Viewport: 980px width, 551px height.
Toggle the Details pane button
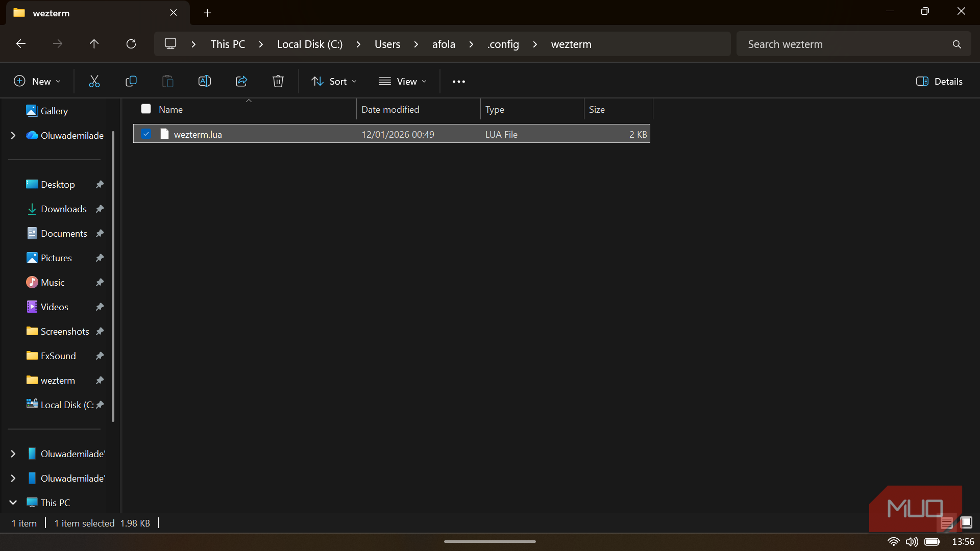(x=940, y=82)
